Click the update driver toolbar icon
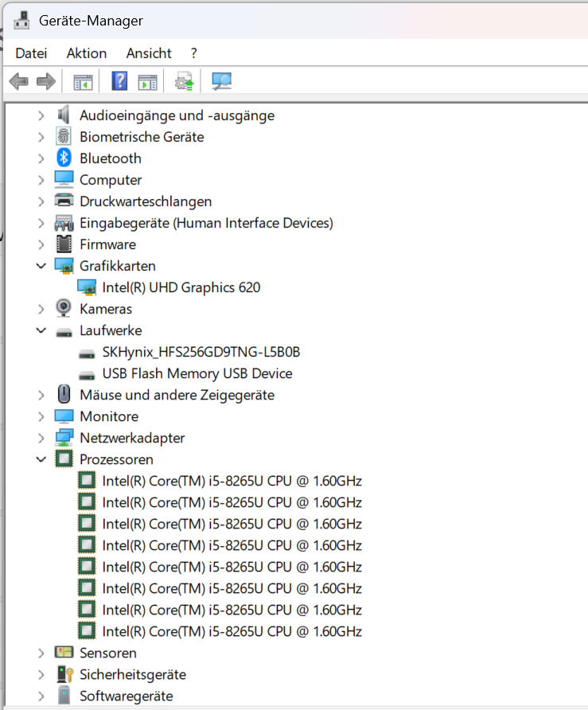The image size is (588, 710). tap(185, 81)
